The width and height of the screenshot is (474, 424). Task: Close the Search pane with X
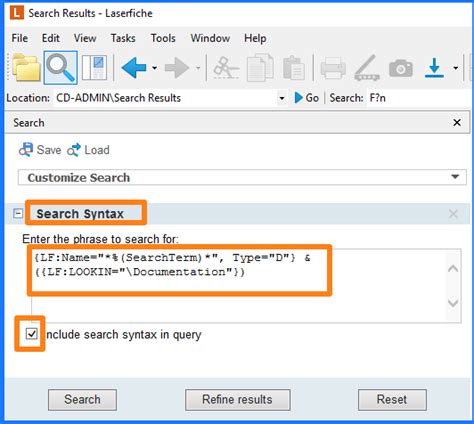pos(457,123)
